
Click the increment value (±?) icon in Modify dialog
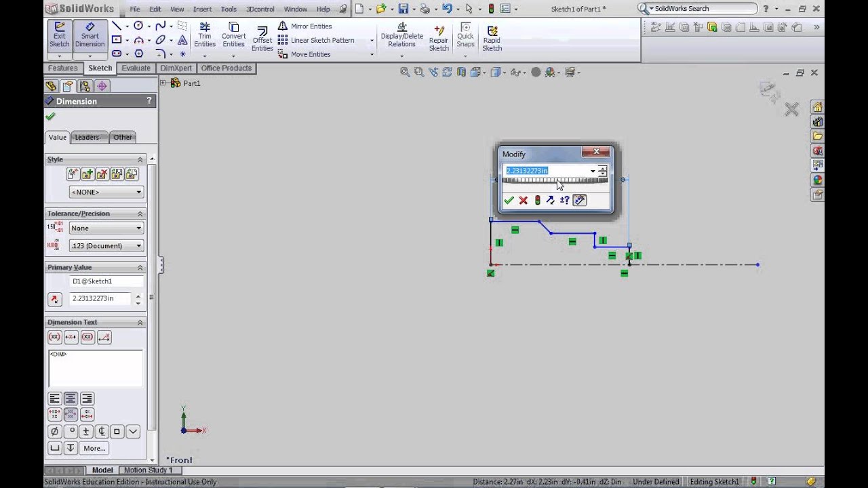[x=564, y=200]
